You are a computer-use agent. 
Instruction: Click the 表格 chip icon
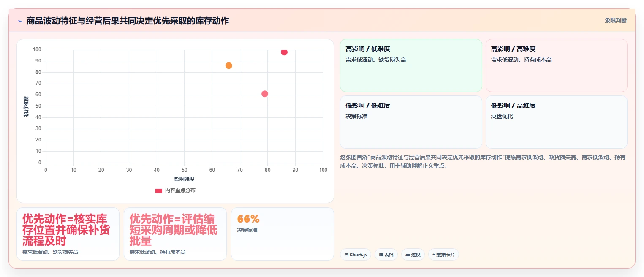(x=381, y=255)
